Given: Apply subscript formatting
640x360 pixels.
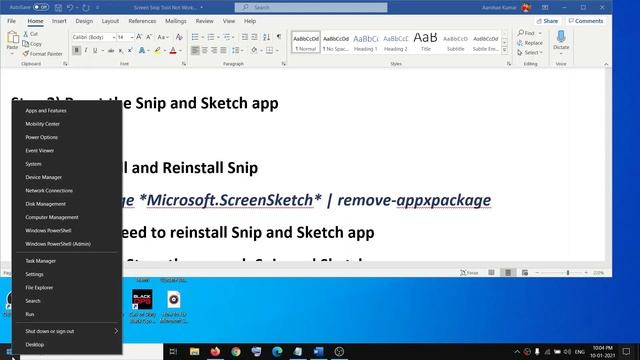Looking at the screenshot, I should click(120, 50).
